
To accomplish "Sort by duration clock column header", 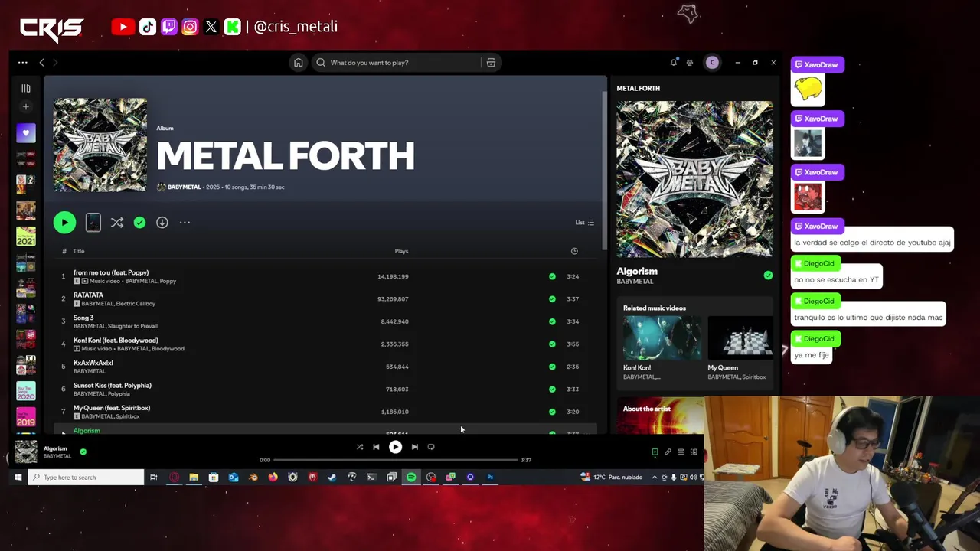I will coord(574,251).
